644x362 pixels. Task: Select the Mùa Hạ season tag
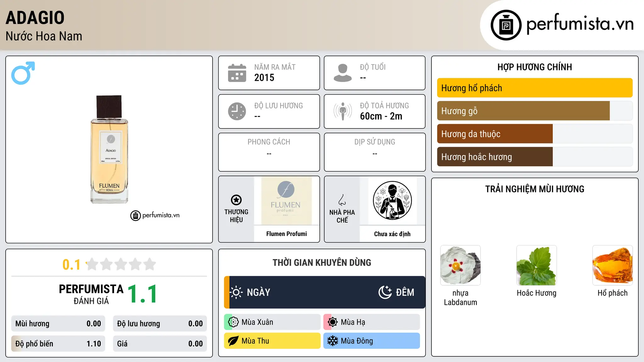[372, 322]
